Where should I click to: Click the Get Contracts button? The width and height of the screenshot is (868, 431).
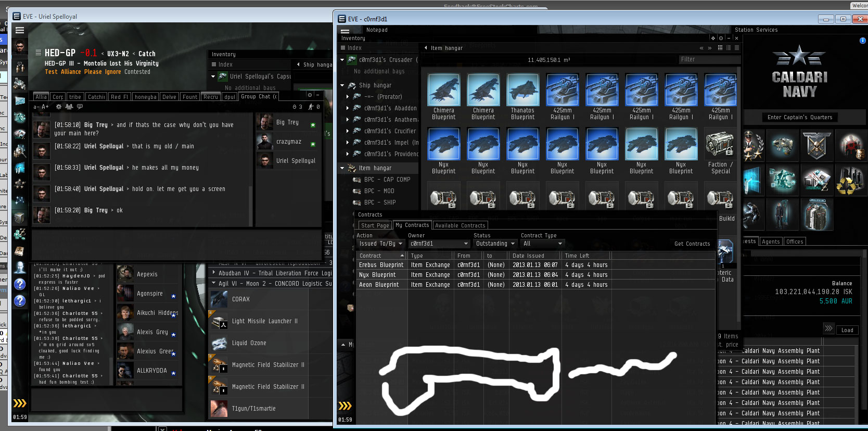coord(692,244)
